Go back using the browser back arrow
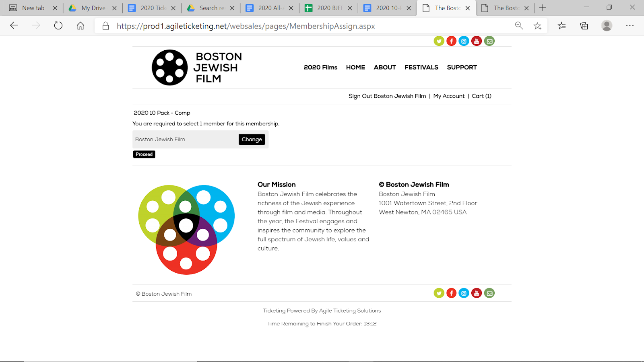 (x=14, y=26)
